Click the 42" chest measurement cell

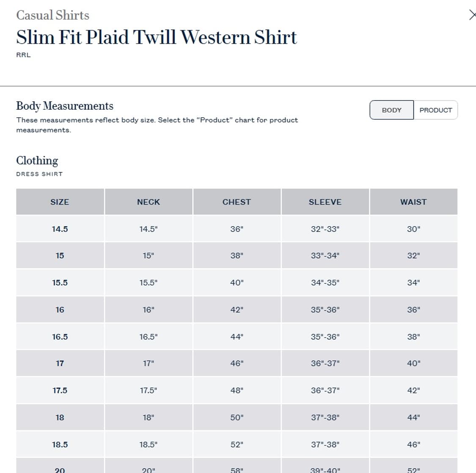tap(237, 310)
